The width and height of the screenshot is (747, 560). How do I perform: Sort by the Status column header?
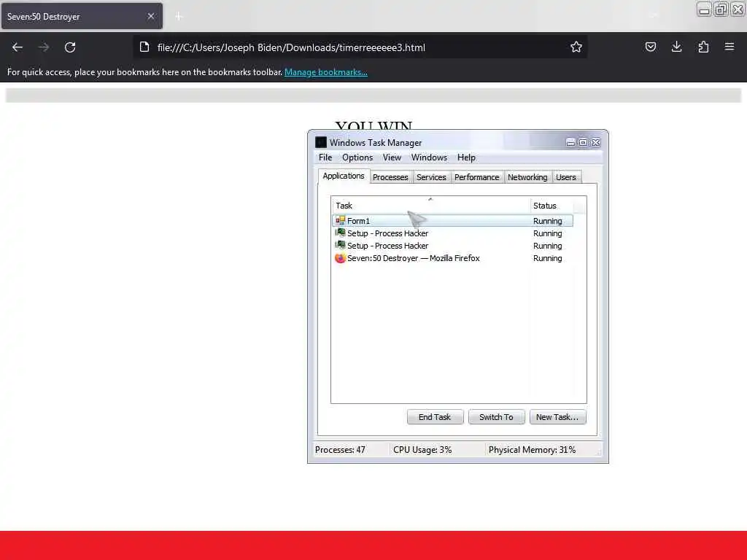coord(551,206)
